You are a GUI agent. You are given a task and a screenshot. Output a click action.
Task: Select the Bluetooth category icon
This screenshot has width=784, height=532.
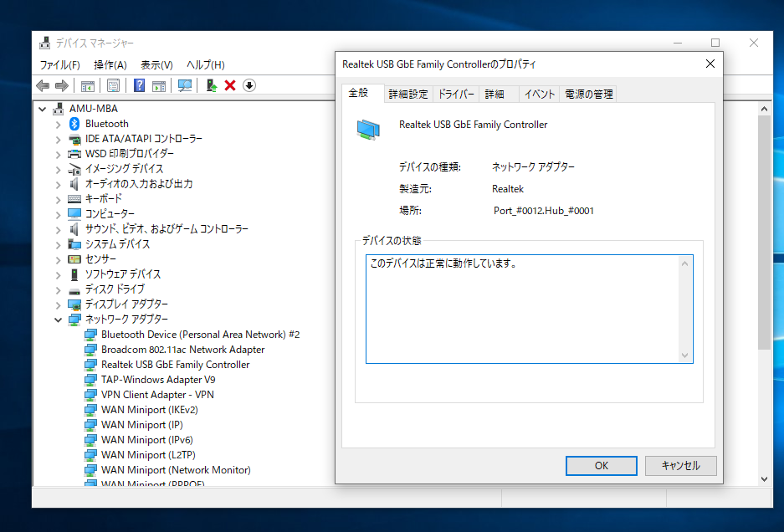(74, 124)
